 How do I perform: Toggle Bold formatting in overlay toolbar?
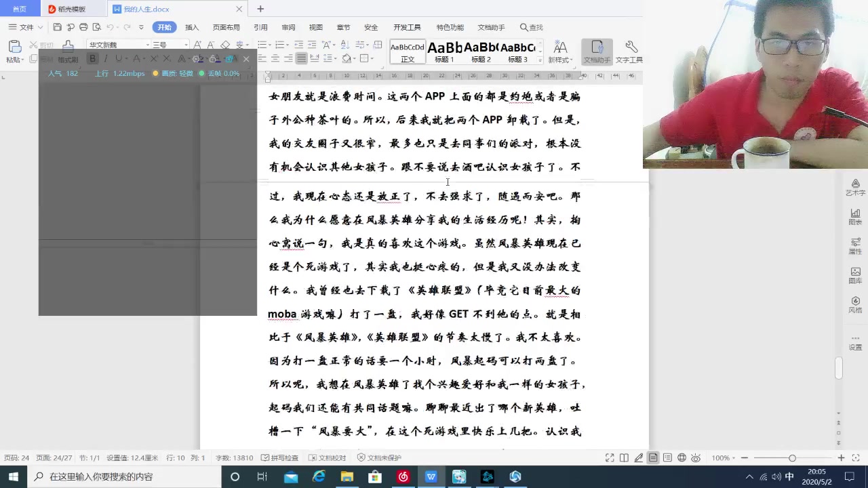click(x=93, y=59)
